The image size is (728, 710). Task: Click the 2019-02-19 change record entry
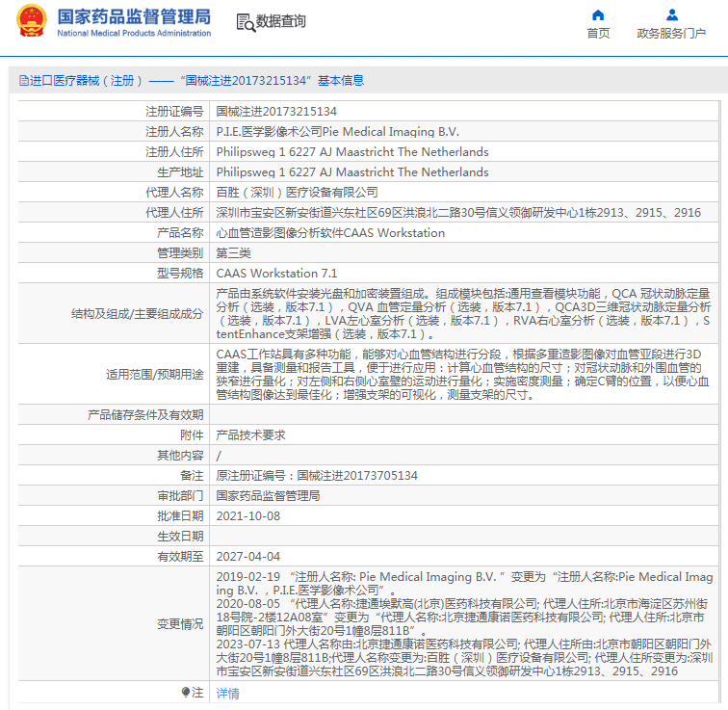[x=464, y=583]
